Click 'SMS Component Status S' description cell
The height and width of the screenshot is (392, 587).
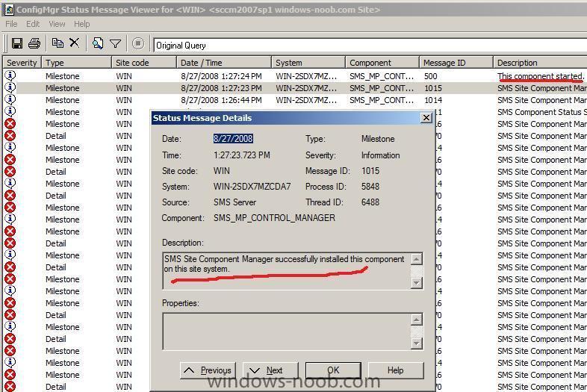point(541,112)
